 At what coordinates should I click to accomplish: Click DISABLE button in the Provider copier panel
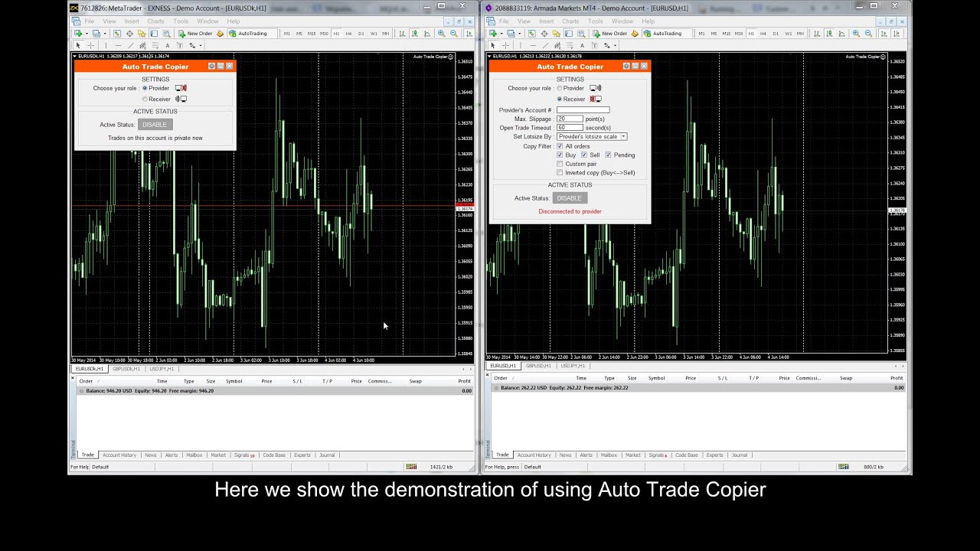click(155, 124)
